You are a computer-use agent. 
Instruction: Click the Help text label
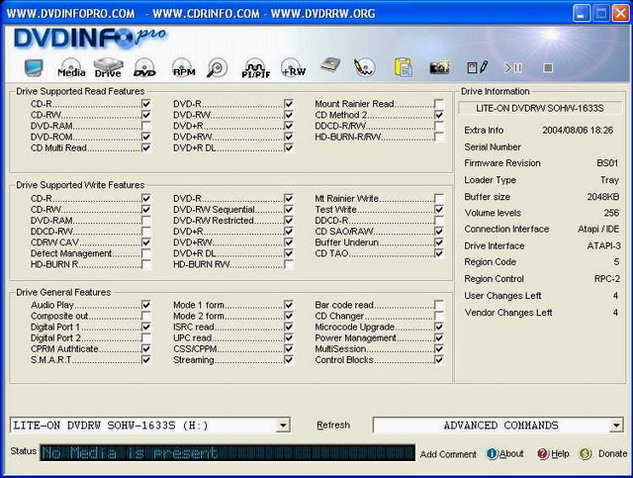pos(560,454)
